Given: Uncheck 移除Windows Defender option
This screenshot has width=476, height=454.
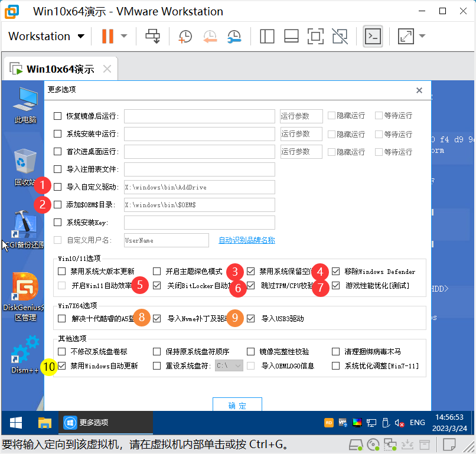Looking at the screenshot, I should [335, 272].
